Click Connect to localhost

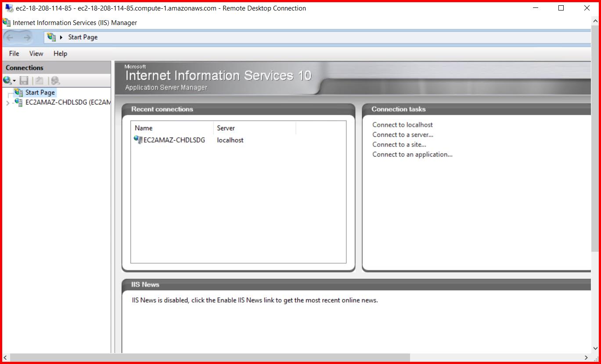pyautogui.click(x=402, y=125)
